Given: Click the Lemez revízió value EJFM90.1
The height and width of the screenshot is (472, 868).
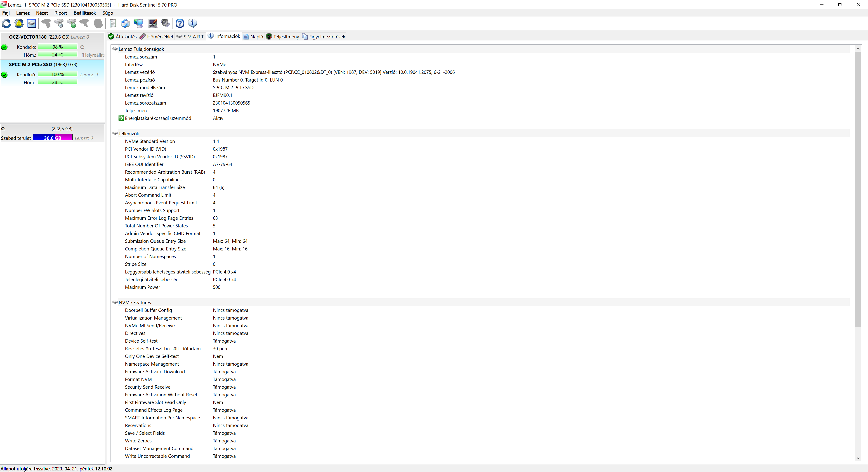Looking at the screenshot, I should point(222,95).
